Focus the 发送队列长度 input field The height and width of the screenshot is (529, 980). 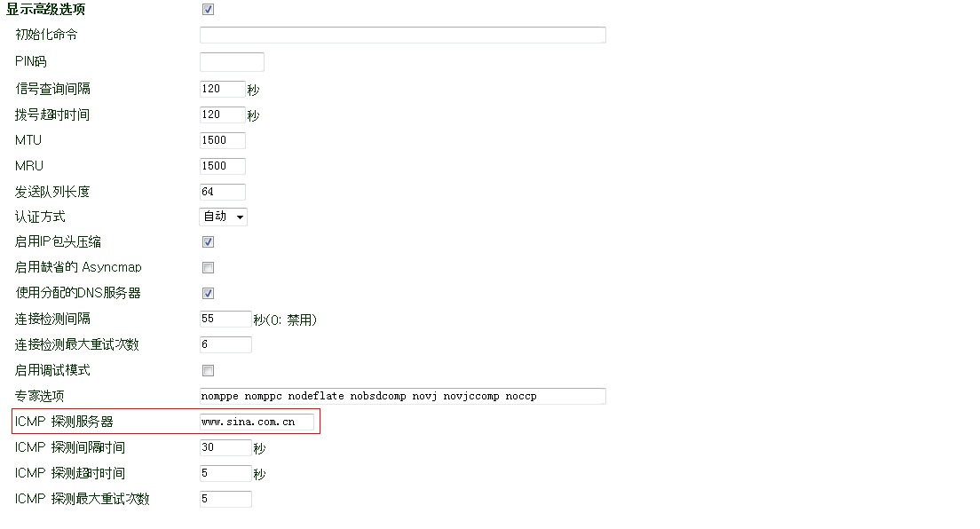pyautogui.click(x=222, y=192)
